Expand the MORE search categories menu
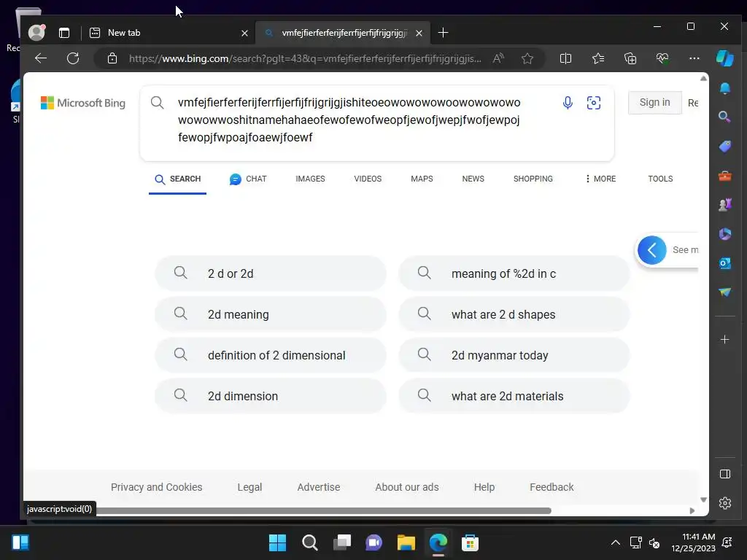Image resolution: width=747 pixels, height=560 pixels. click(600, 179)
